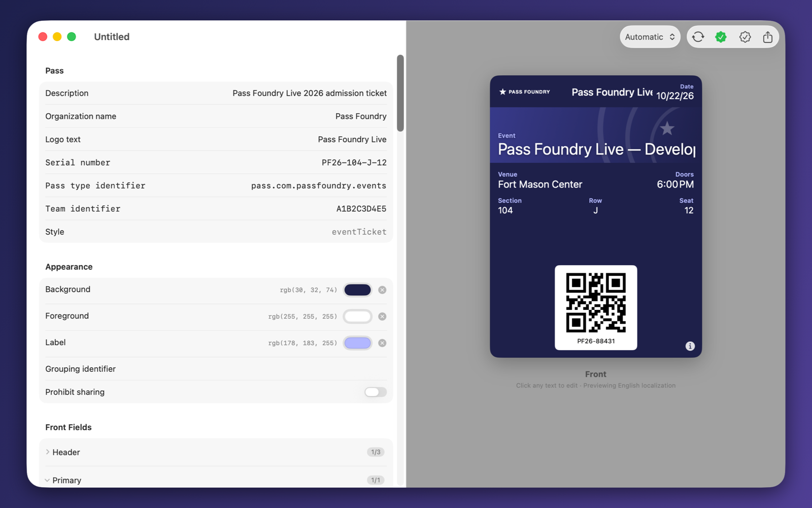This screenshot has width=812, height=508.
Task: Edit the Logo text value
Action: (352, 139)
